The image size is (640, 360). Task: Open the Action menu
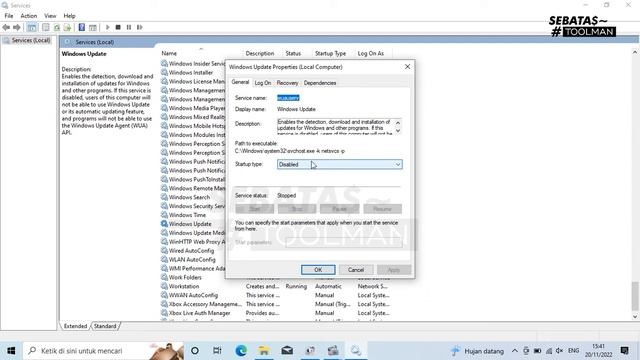(x=29, y=16)
